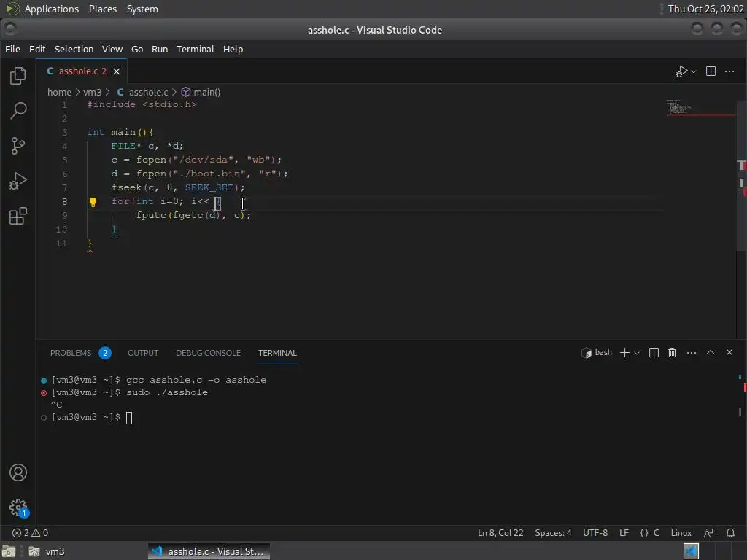Screen dimensions: 747x560
Task: Split the editor to the right
Action: [x=711, y=71]
